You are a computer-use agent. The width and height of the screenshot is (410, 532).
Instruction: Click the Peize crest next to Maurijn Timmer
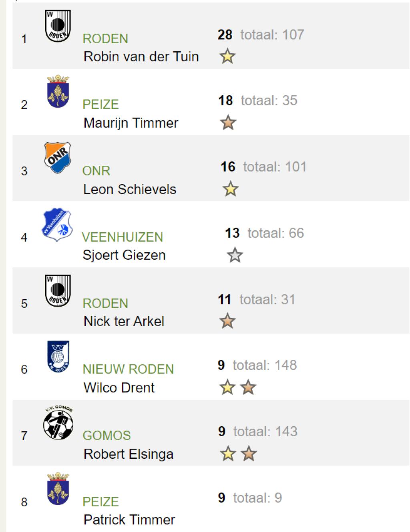tap(58, 91)
